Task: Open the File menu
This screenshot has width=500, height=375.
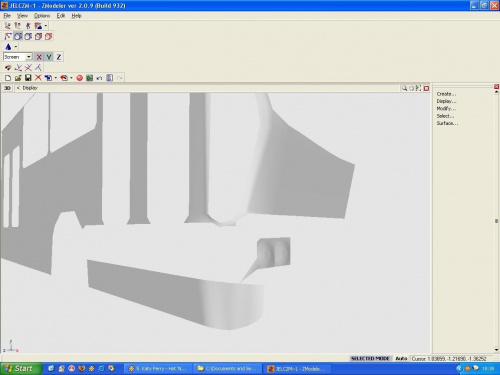Action: point(7,16)
